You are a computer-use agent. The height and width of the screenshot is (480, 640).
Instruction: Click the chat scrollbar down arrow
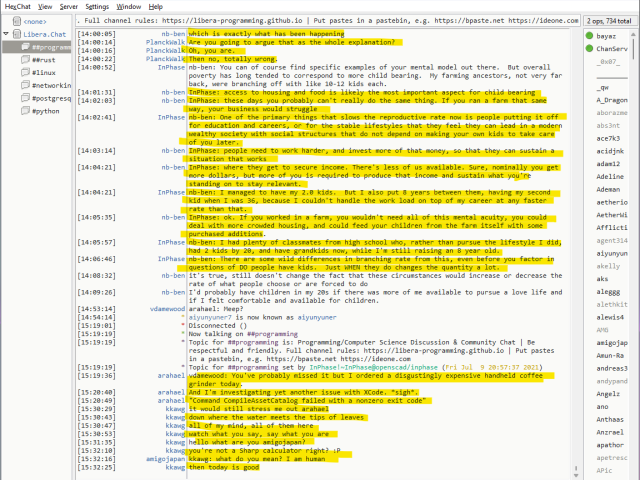[x=577, y=473]
